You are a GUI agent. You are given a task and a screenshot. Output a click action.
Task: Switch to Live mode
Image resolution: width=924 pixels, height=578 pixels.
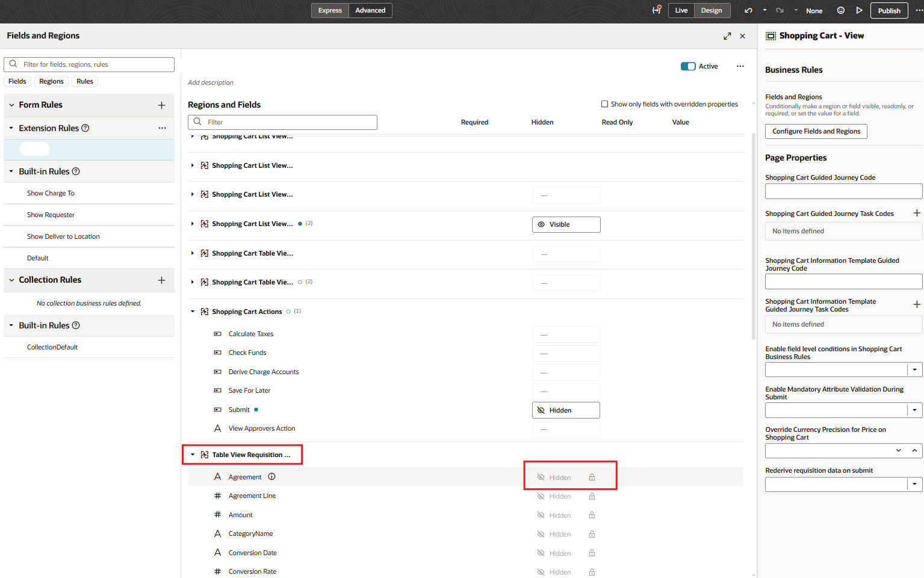point(681,10)
